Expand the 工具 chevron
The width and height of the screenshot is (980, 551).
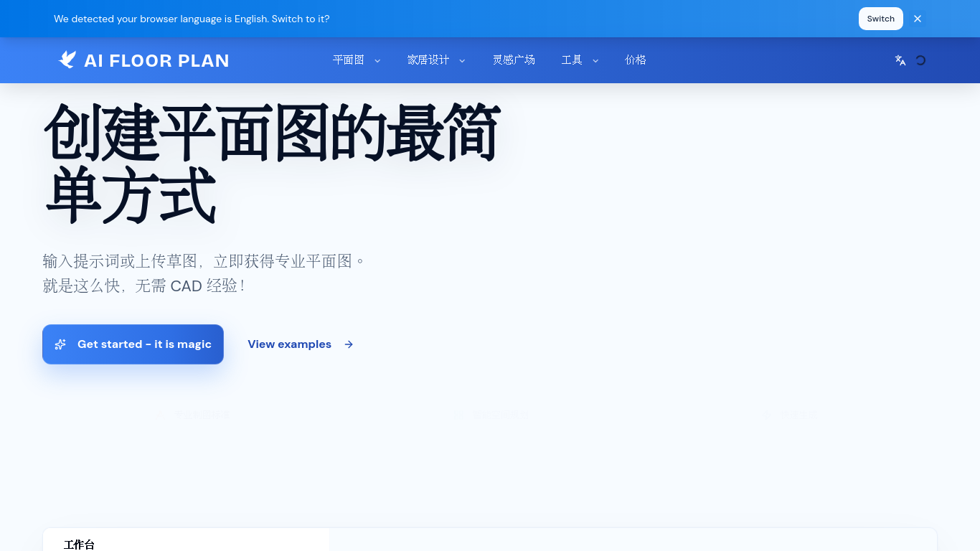(x=595, y=60)
